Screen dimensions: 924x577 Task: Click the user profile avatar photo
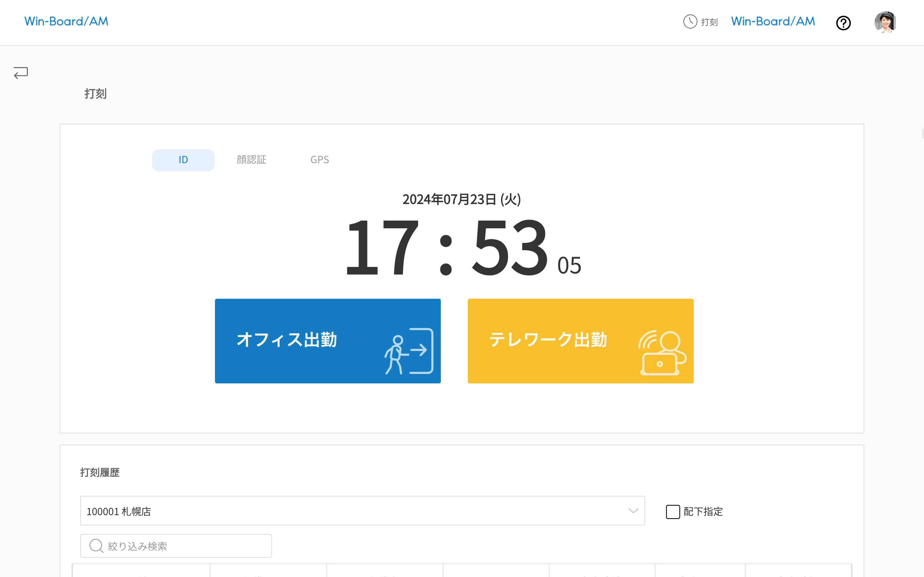tap(885, 22)
